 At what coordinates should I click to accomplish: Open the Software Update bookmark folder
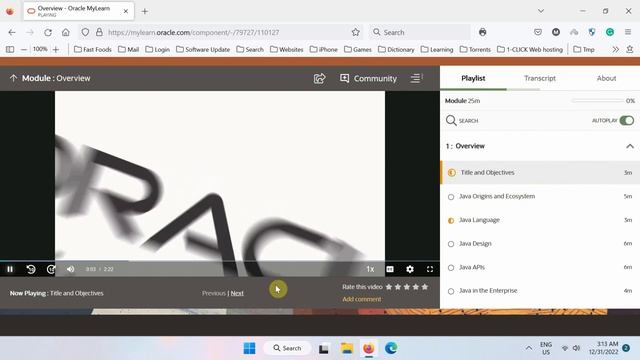point(203,49)
